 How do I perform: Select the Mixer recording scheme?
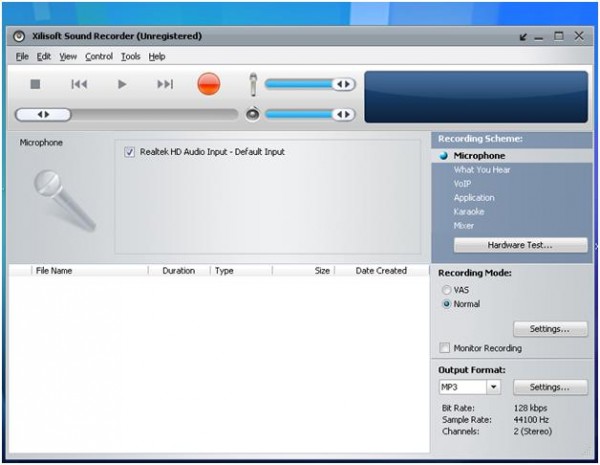[464, 226]
